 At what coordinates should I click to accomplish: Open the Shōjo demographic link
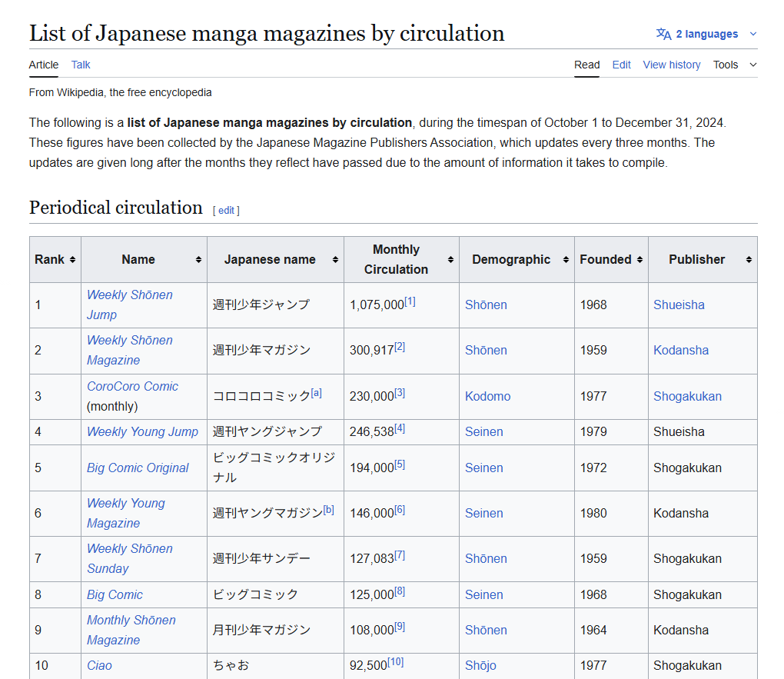tap(480, 665)
